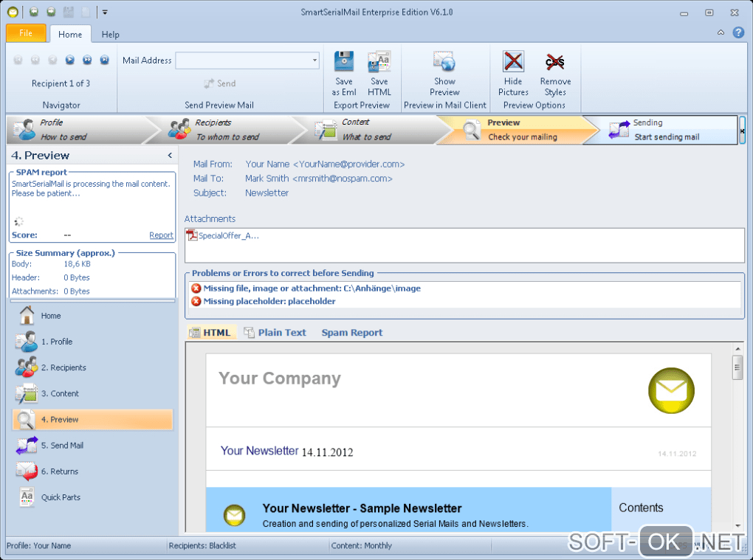
Task: Click the small mail icon beside Sample Newsletter
Action: pyautogui.click(x=234, y=516)
